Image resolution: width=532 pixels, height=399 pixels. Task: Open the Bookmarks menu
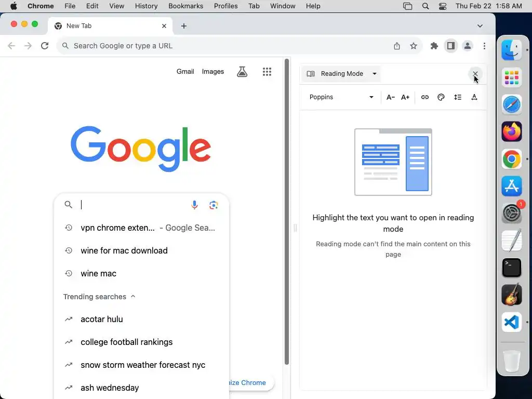185,6
